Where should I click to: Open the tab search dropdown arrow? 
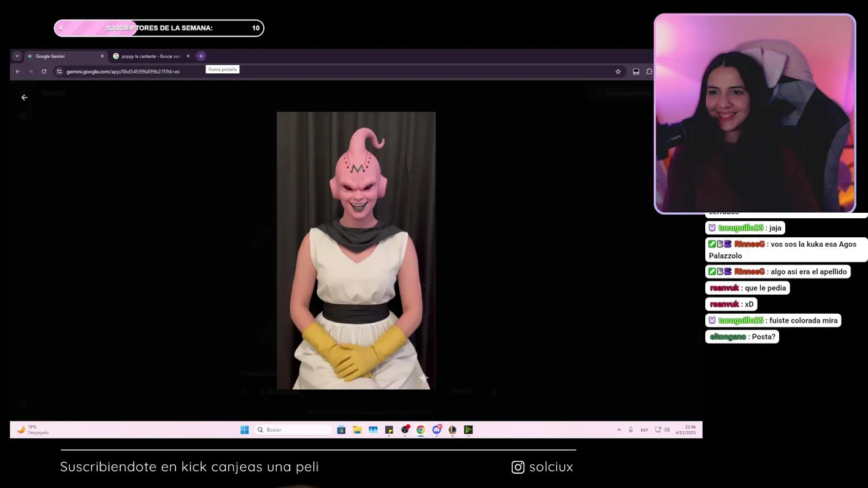(x=17, y=56)
